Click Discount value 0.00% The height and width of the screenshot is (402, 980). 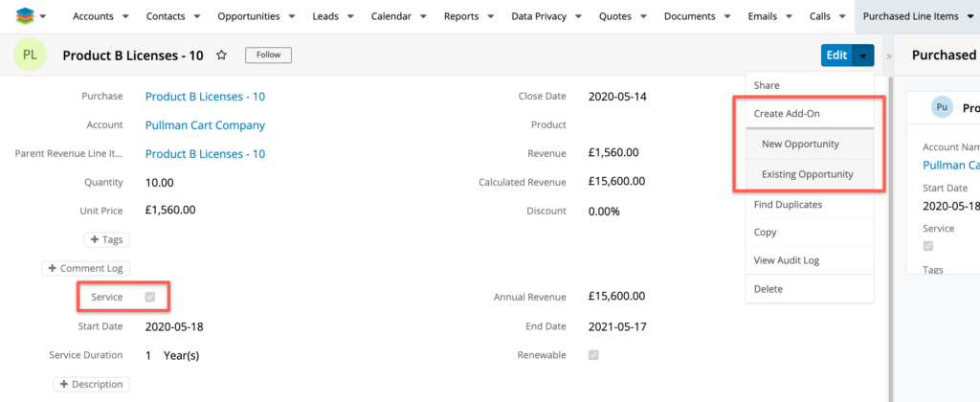[x=604, y=212]
